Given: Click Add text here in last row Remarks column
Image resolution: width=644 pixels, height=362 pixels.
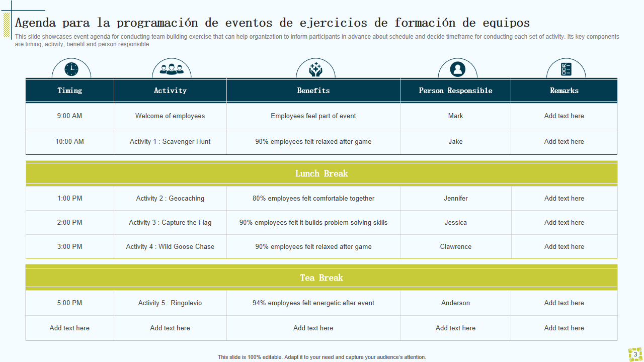Looking at the screenshot, I should tap(564, 328).
